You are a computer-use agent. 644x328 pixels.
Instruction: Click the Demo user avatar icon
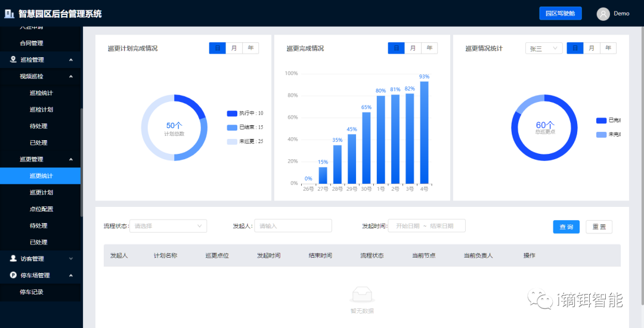(603, 14)
